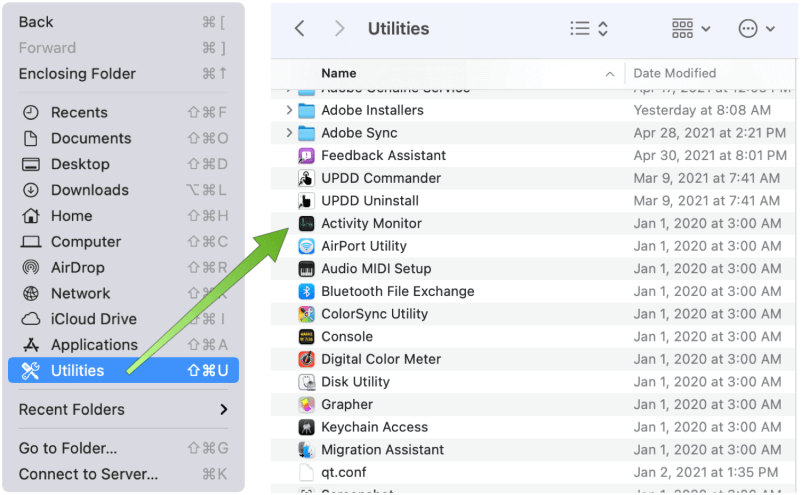Viewport: 801px width, 495px height.
Task: Click the Audio MIDI Setup icon
Action: tap(307, 269)
